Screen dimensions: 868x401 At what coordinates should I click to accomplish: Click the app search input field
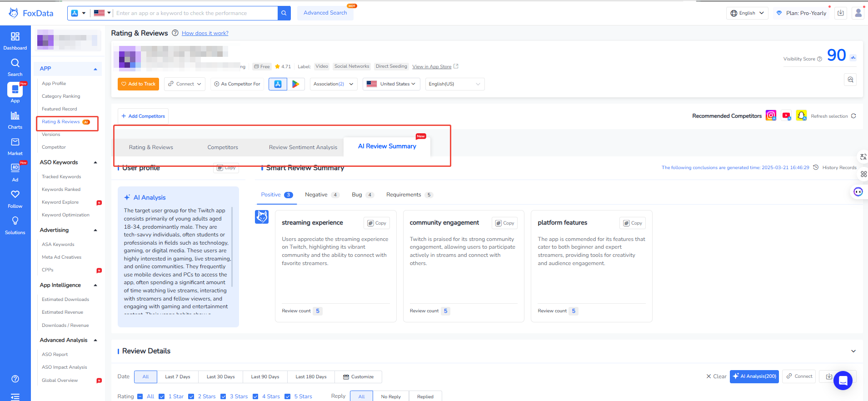[x=195, y=13]
